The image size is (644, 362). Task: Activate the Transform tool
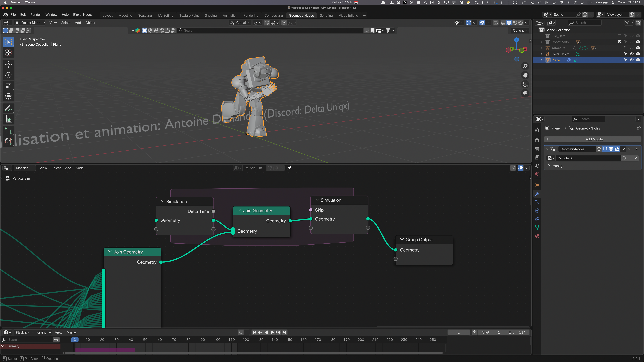pos(8,96)
